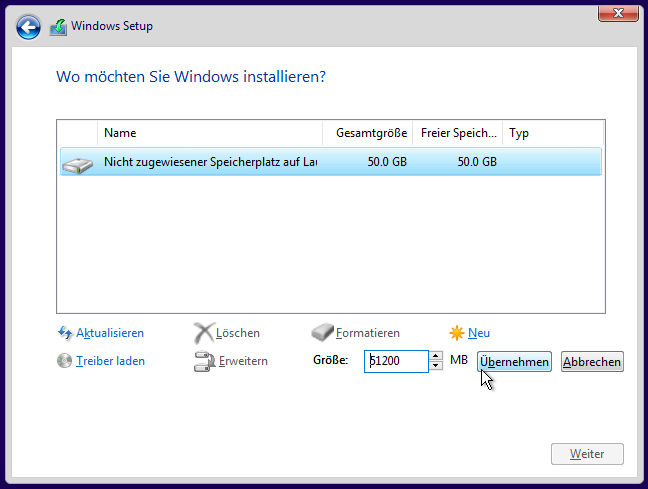
Task: Close the Windows Setup dialog
Action: point(618,13)
